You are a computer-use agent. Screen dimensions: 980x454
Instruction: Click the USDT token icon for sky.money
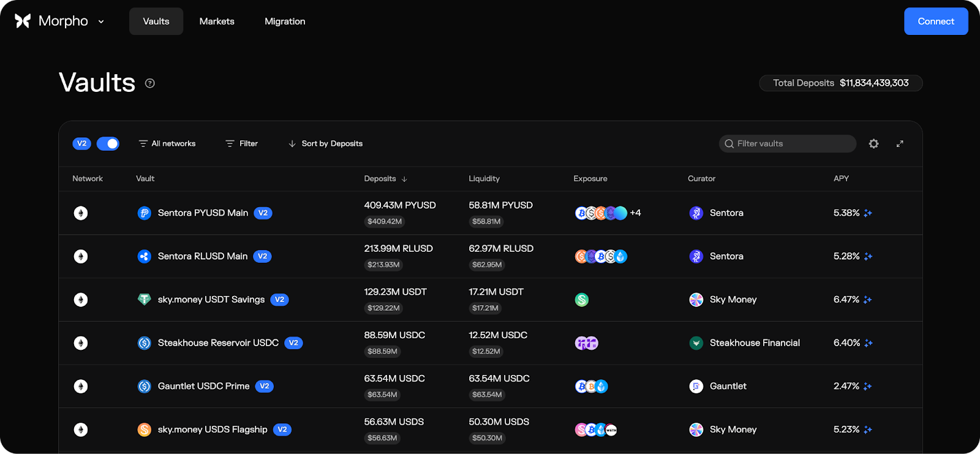click(145, 300)
